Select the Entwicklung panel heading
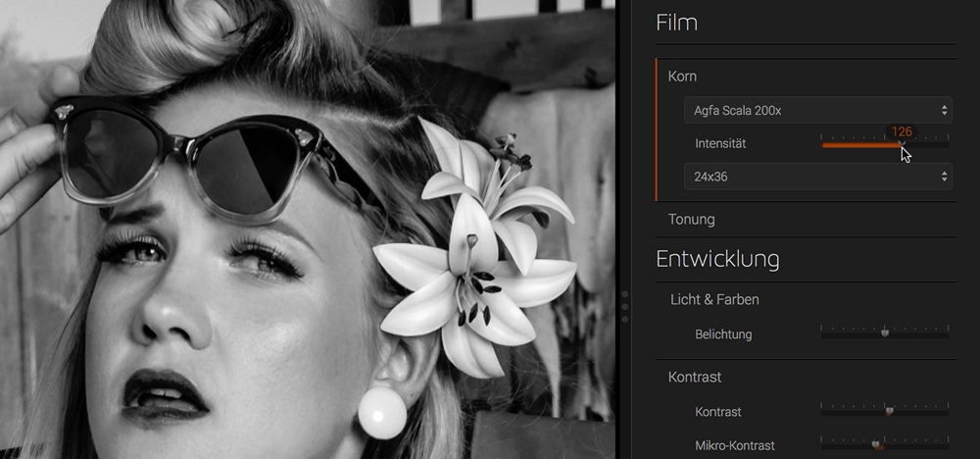The image size is (980, 459). [x=717, y=260]
